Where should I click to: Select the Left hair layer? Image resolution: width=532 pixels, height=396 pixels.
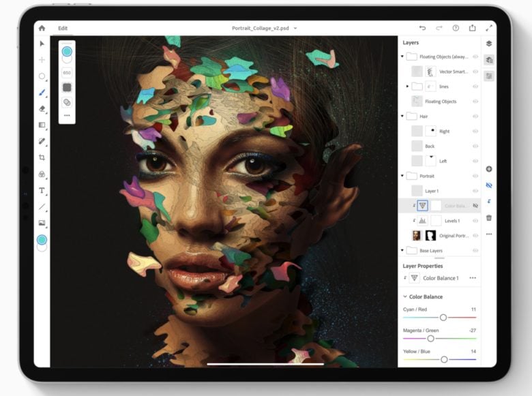(439, 161)
